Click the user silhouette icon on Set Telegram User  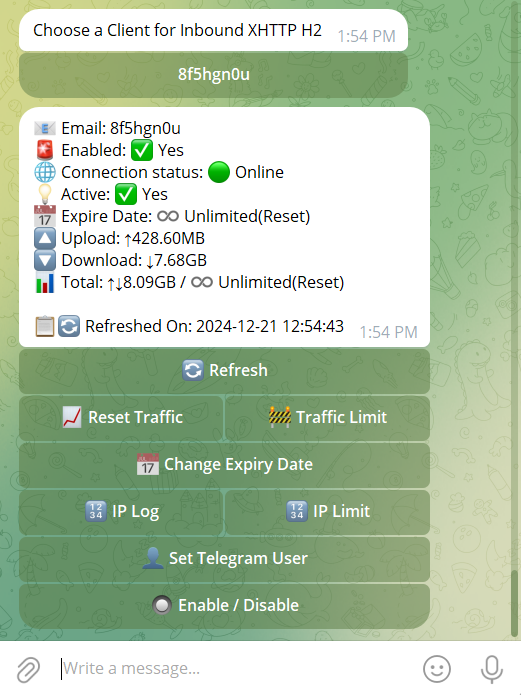coord(153,558)
